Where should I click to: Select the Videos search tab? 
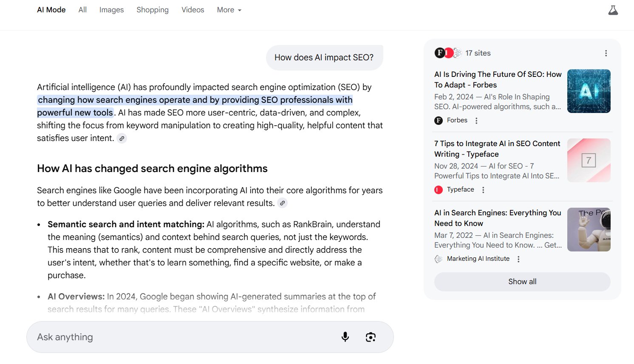[x=192, y=10]
